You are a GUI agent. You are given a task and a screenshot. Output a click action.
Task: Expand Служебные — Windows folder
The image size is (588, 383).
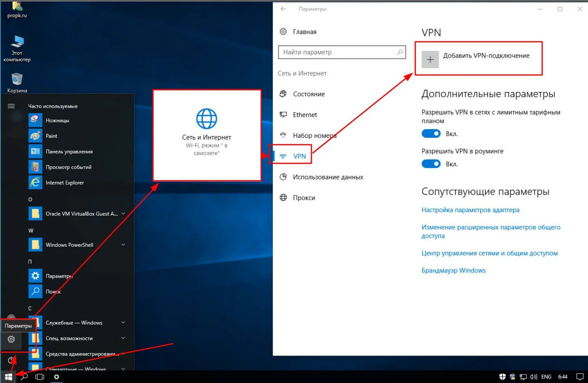(x=123, y=322)
